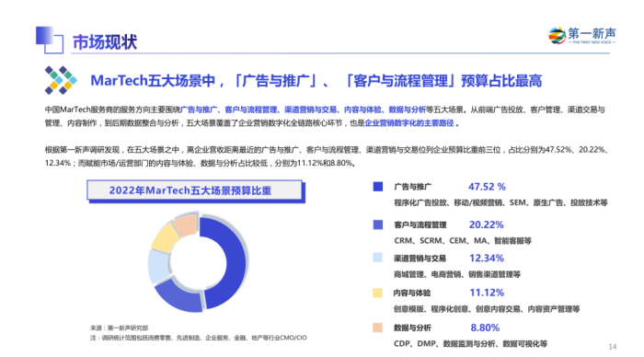Click the 创意模版、程序化创意 description line
The height and width of the screenshot is (357, 644).
(x=487, y=309)
